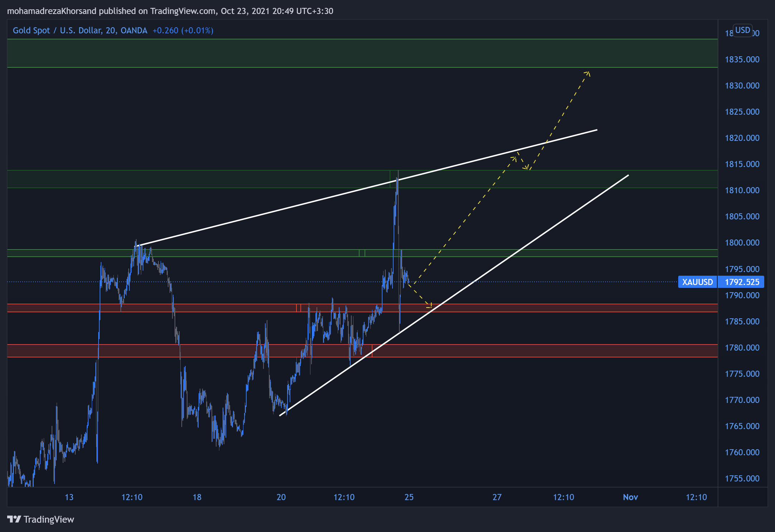
Task: Click the 27 date label on time axis
Action: 497,497
